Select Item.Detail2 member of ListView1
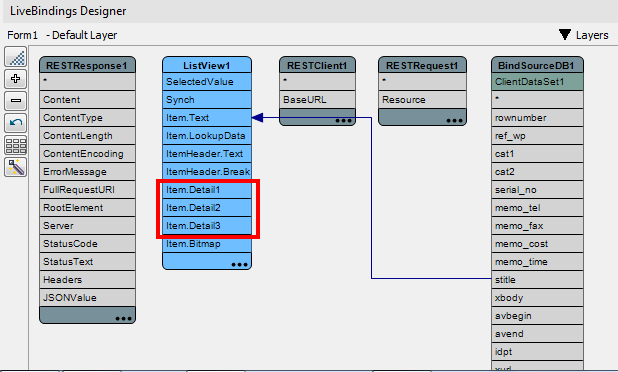This screenshot has width=618, height=372. (x=207, y=208)
